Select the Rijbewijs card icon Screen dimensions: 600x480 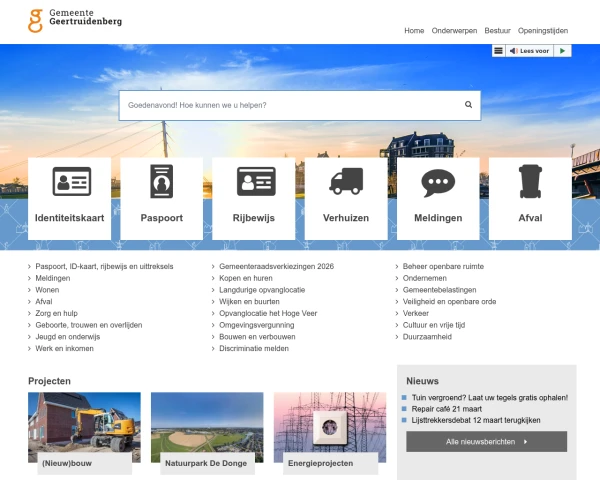point(256,182)
